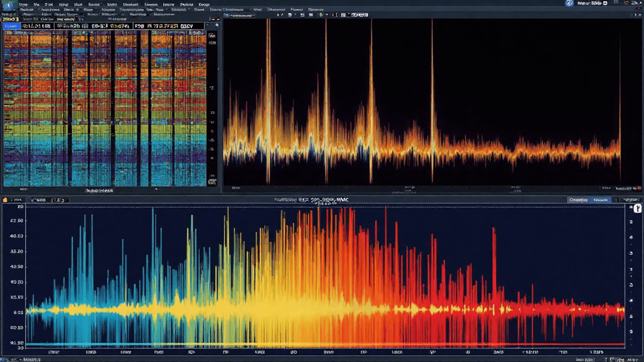The image size is (644, 362).
Task: Open the first menu in the menu bar
Action: click(24, 4)
